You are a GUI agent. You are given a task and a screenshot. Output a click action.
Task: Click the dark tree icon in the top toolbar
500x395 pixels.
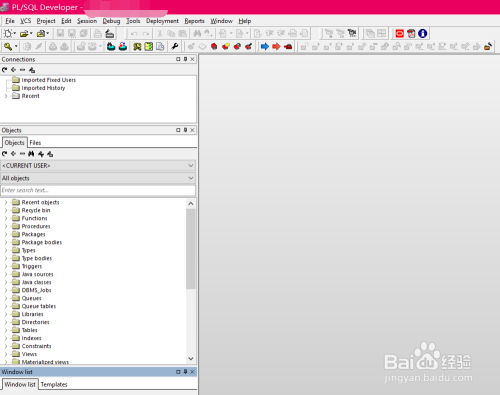tap(352, 33)
